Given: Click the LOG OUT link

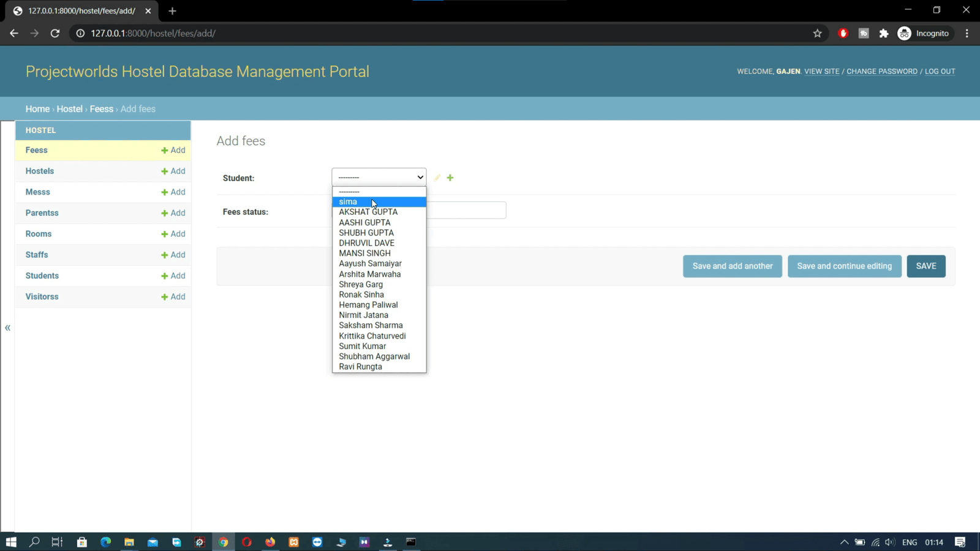Looking at the screenshot, I should [940, 72].
